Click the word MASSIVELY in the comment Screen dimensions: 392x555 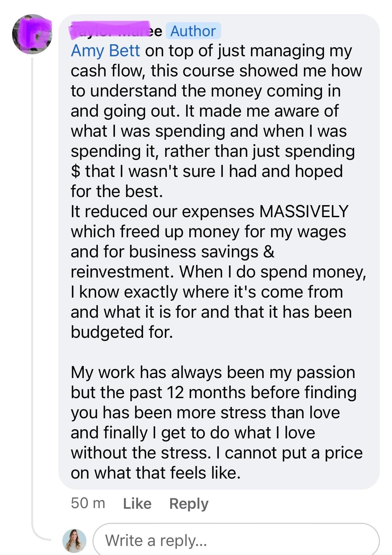(304, 212)
